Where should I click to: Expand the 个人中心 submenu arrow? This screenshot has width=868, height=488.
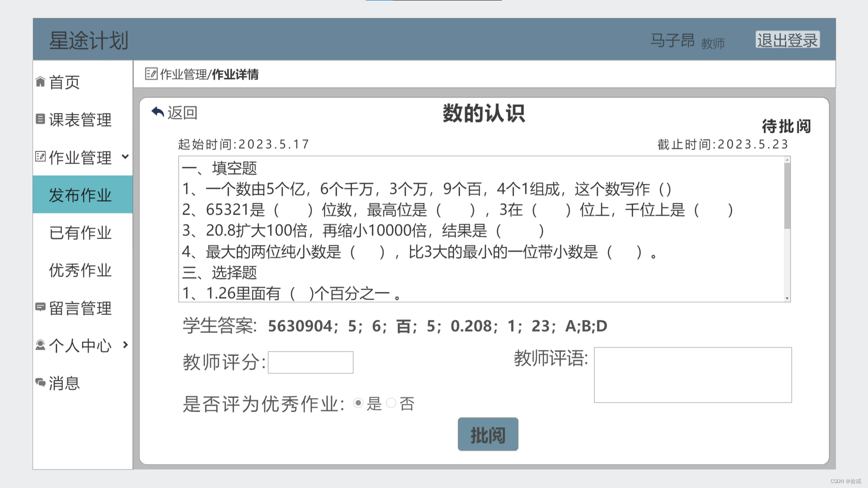pyautogui.click(x=125, y=345)
